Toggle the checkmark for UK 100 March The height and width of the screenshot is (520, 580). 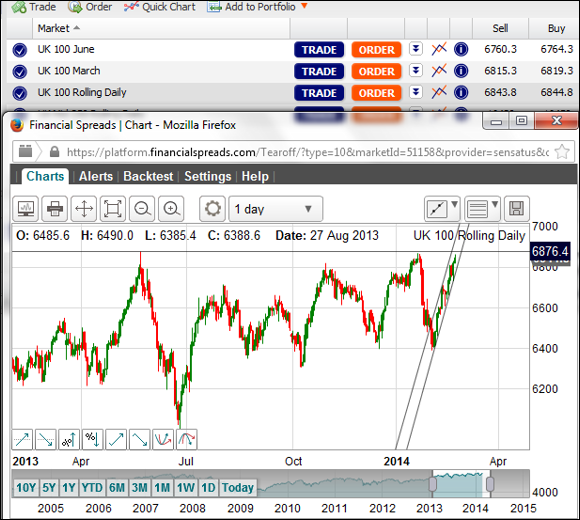click(x=20, y=71)
